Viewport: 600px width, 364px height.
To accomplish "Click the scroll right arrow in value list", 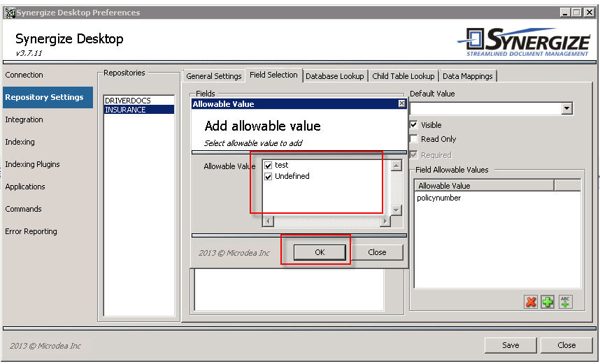I will (385, 221).
